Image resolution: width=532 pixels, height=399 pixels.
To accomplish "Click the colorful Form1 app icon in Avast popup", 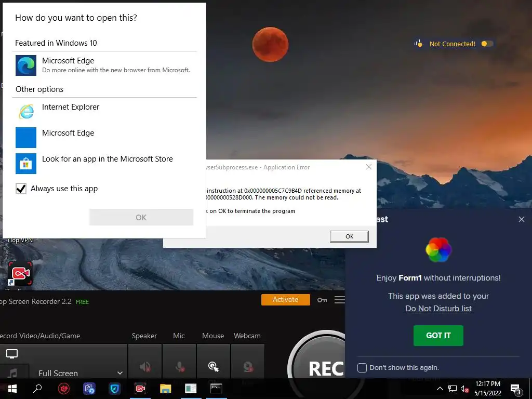I will 438,250.
